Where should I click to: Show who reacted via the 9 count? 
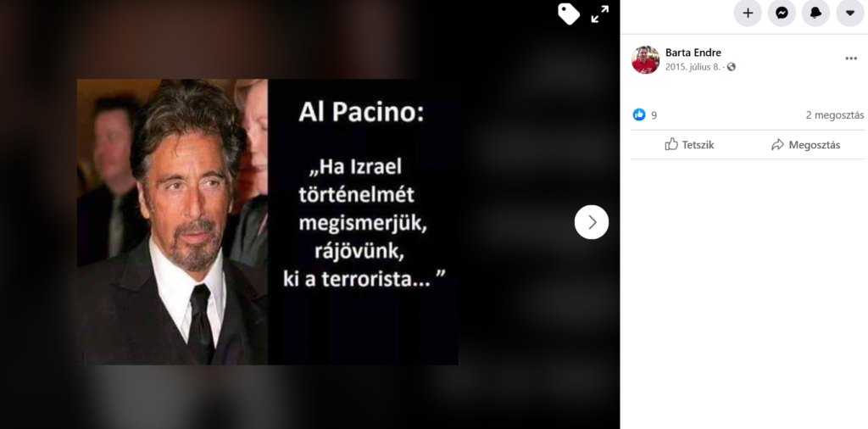[654, 115]
